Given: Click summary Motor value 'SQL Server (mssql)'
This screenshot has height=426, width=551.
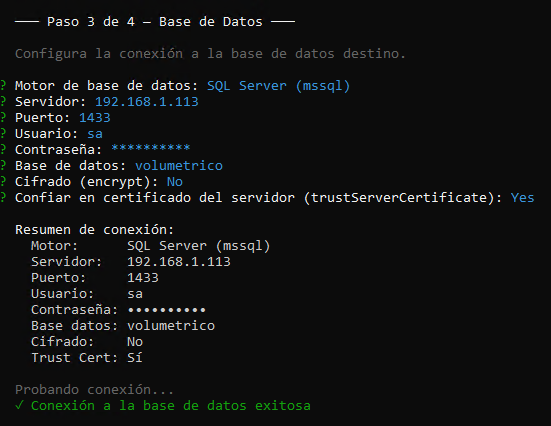Looking at the screenshot, I should [x=199, y=246].
